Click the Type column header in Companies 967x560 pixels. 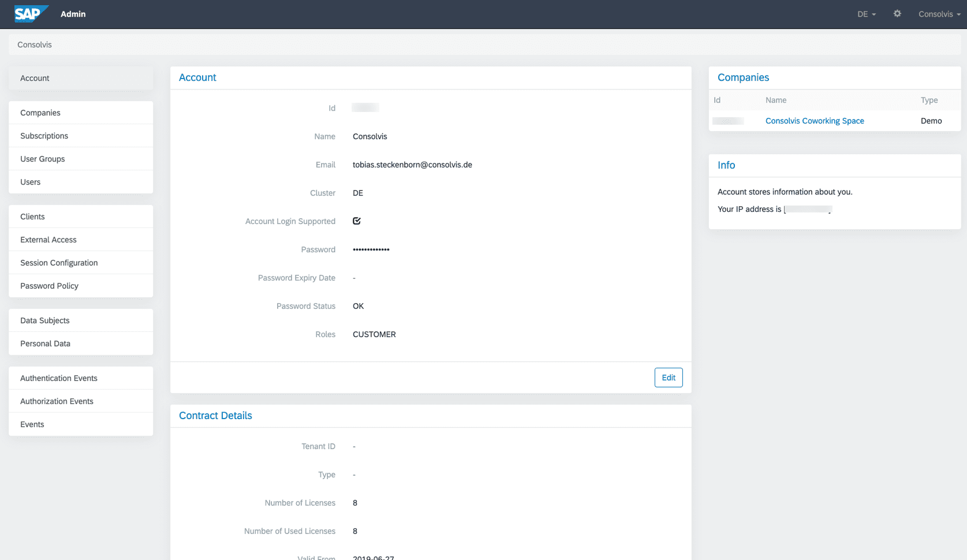tap(929, 100)
